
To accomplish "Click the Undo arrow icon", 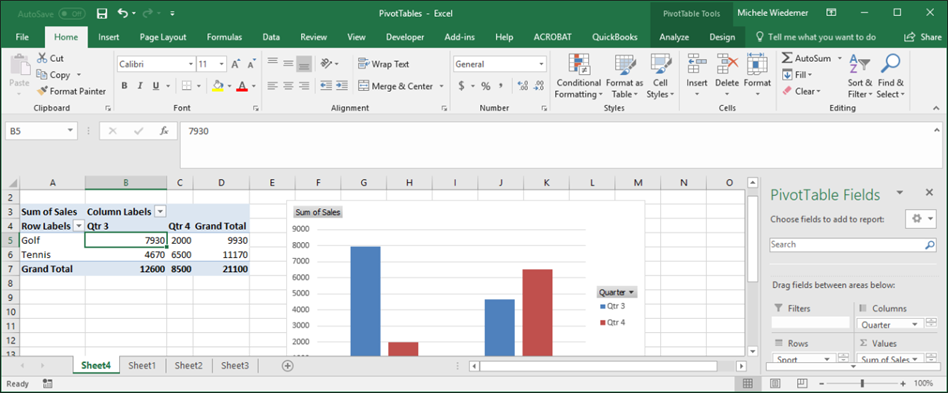I will coord(123,13).
